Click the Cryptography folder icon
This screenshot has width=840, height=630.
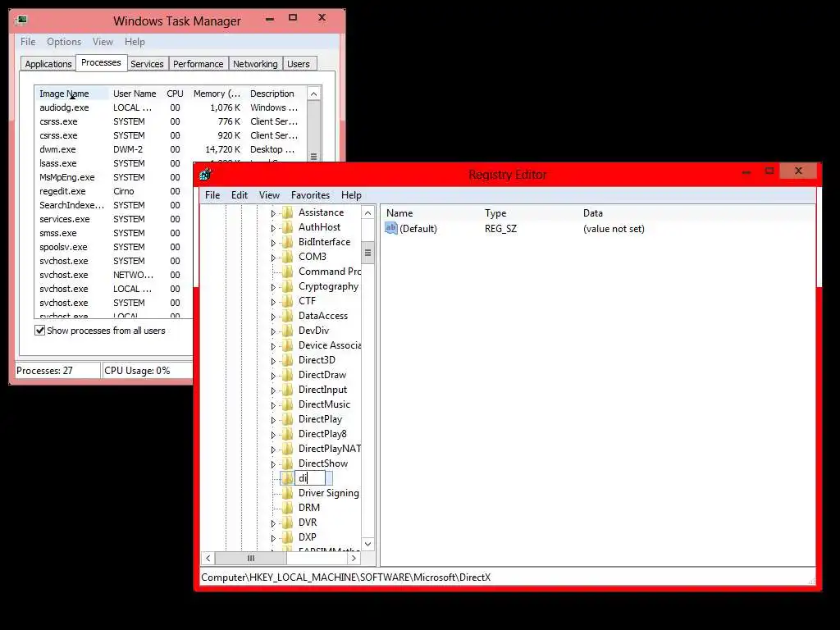288,286
